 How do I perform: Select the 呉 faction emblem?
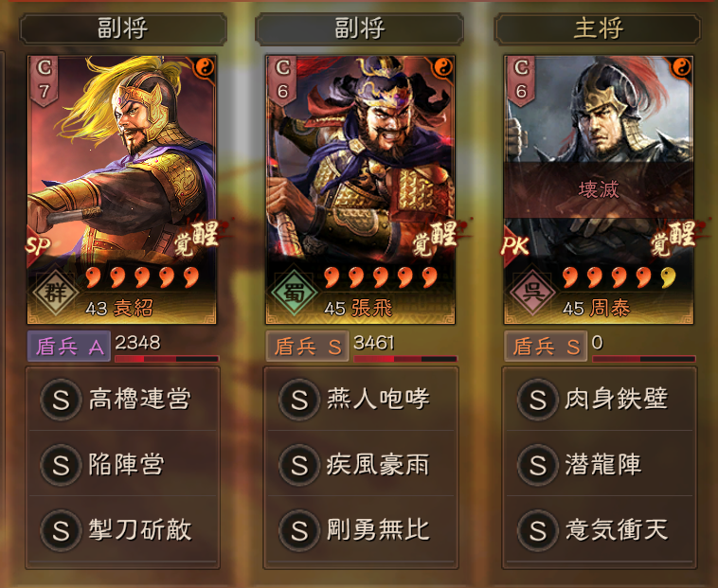pyautogui.click(x=532, y=292)
